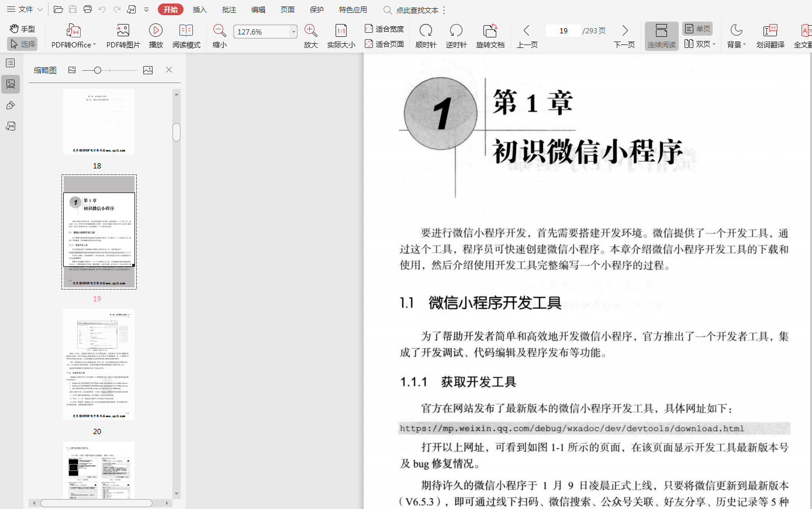The height and width of the screenshot is (509, 812).
Task: Open the 划词翻译 translation tool
Action: tap(770, 31)
